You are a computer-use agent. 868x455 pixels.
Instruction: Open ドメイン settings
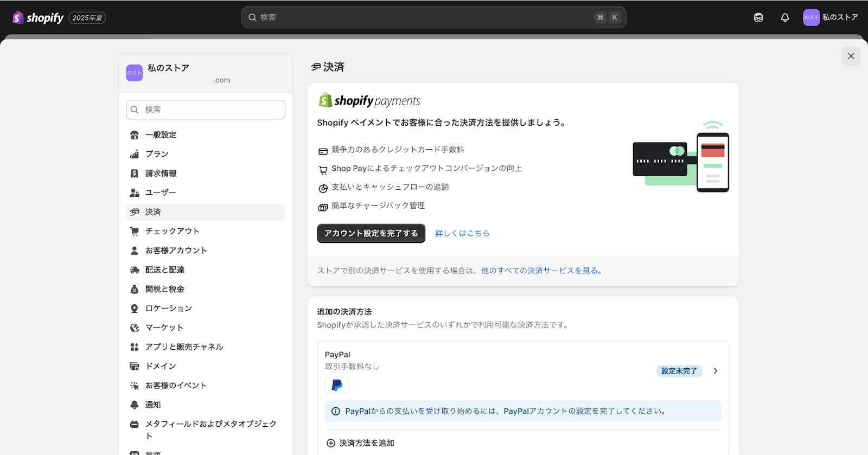click(x=206, y=366)
